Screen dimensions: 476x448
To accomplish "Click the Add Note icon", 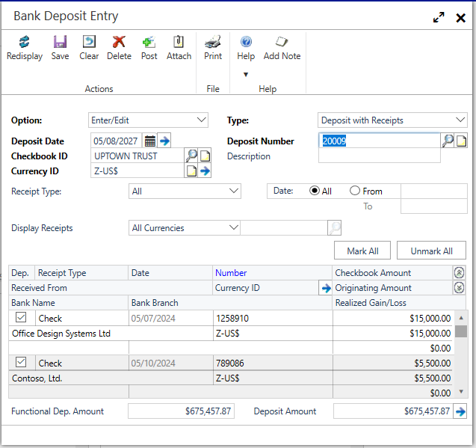I will pos(282,42).
